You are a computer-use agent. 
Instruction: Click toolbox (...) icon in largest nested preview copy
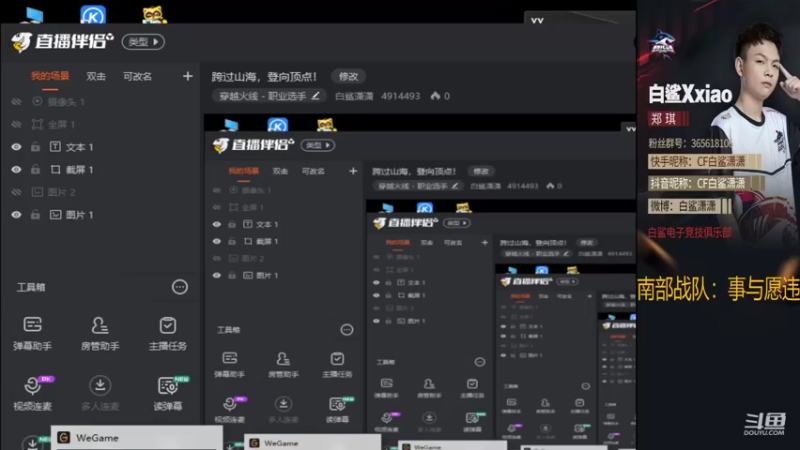tap(347, 330)
